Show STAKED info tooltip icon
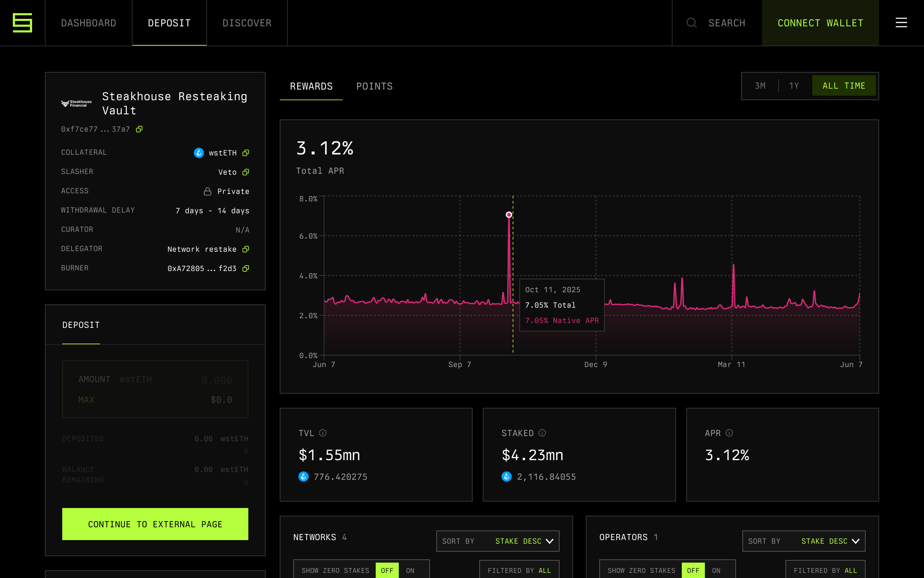924x578 pixels. (x=542, y=433)
